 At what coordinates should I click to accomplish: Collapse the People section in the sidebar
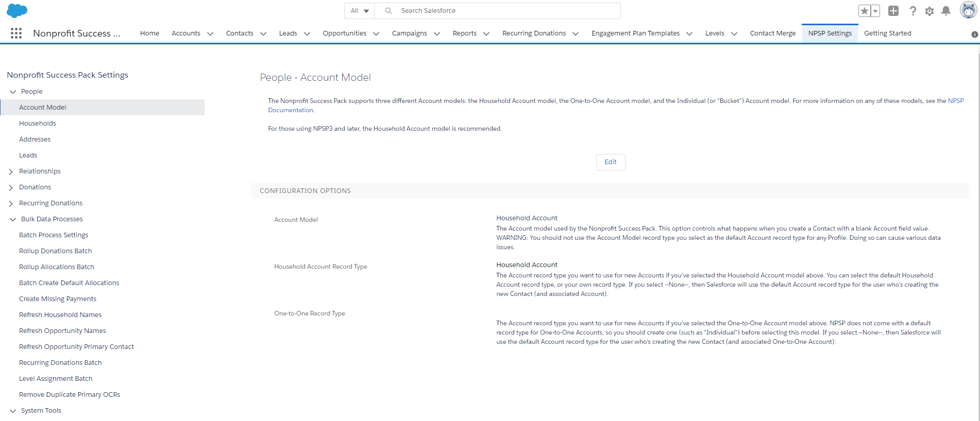point(13,92)
